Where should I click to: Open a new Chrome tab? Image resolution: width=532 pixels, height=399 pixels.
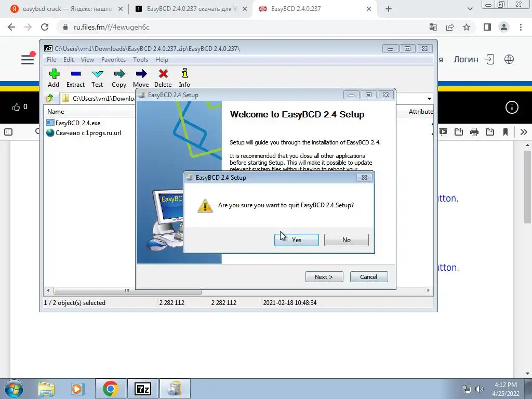[x=389, y=9]
